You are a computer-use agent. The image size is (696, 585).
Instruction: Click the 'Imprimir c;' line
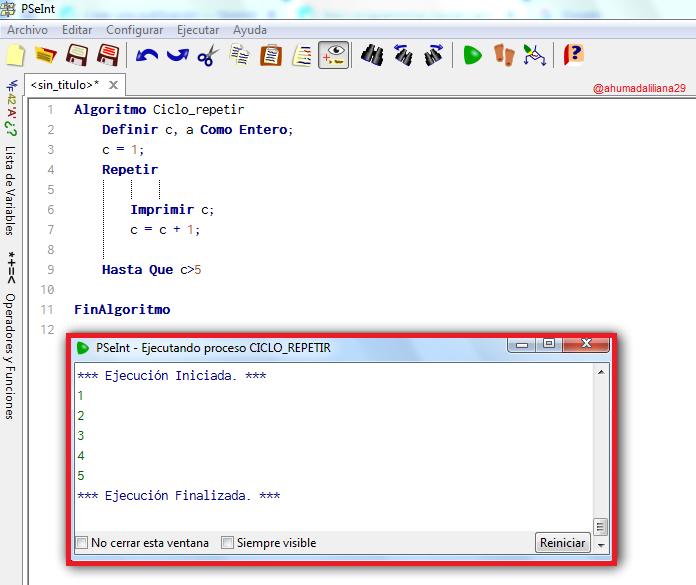172,209
